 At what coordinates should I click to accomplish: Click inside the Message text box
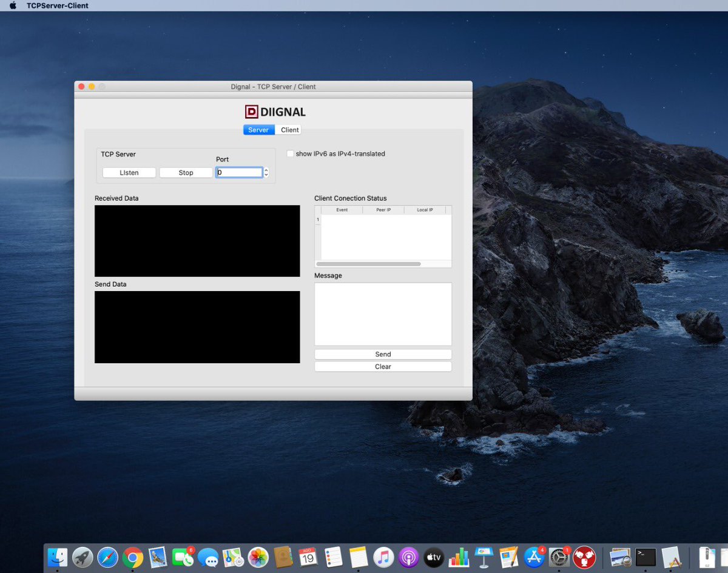[383, 314]
